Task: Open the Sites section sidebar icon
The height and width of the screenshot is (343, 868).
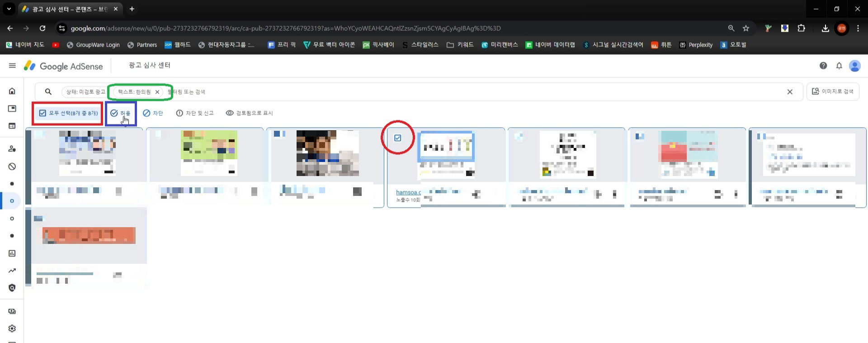Action: point(12,126)
